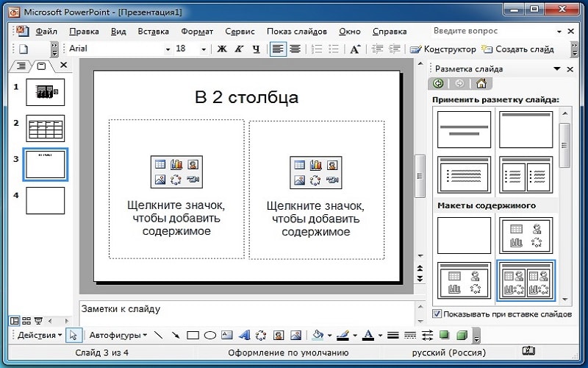Open the Автофигуры dropdown
This screenshot has width=588, height=368.
point(118,335)
